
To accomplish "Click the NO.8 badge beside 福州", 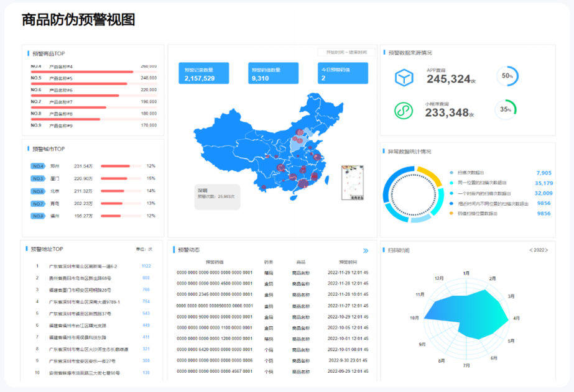I will pos(38,216).
